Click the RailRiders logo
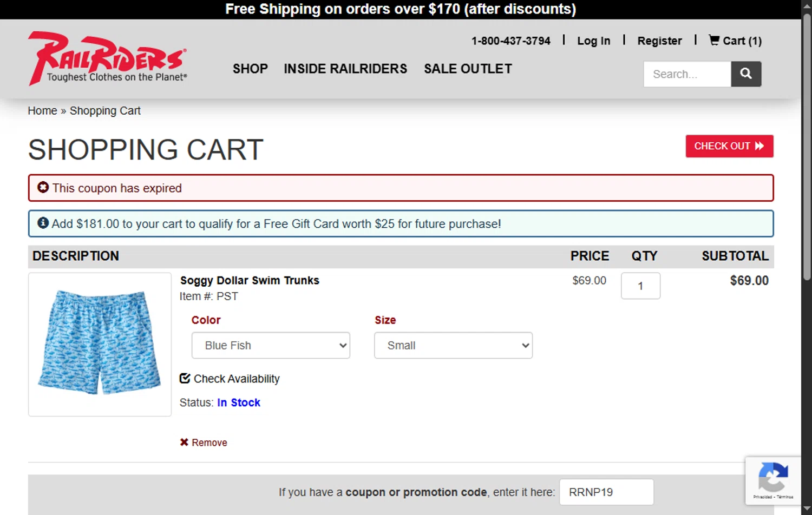The width and height of the screenshot is (812, 515). point(108,58)
